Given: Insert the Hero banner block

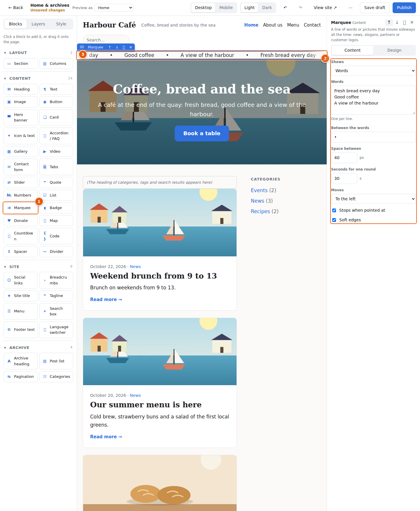Looking at the screenshot, I should 21,117.
